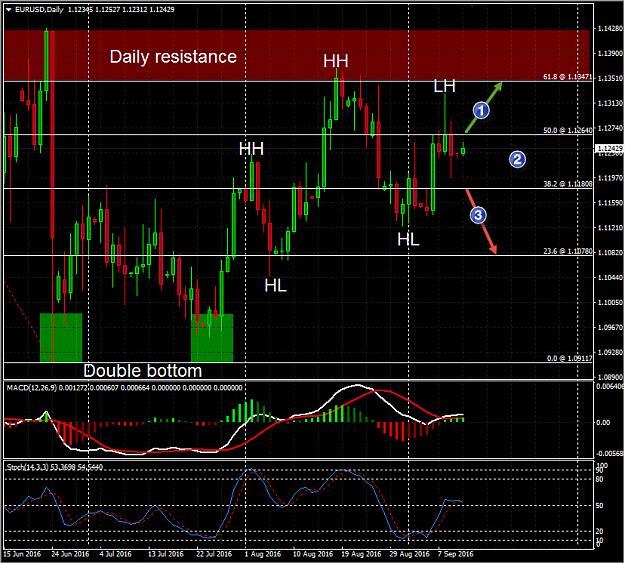
Task: Click the 1.11970 price on the axis
Action: [609, 177]
